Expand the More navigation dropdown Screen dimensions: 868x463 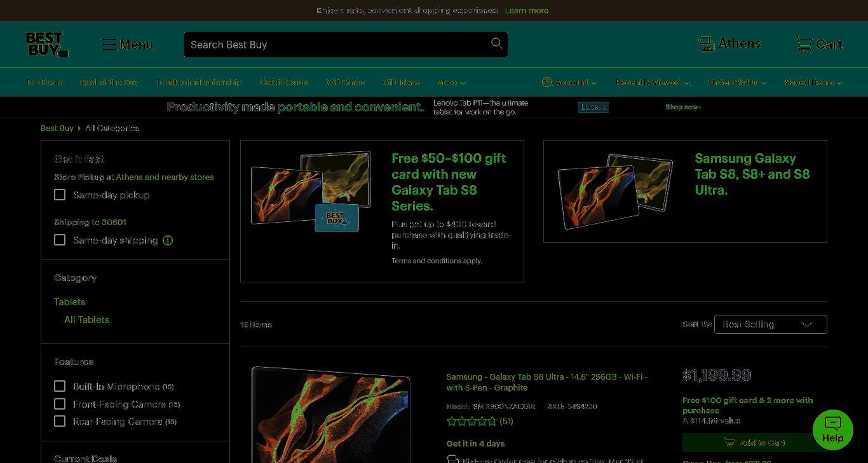click(x=451, y=83)
